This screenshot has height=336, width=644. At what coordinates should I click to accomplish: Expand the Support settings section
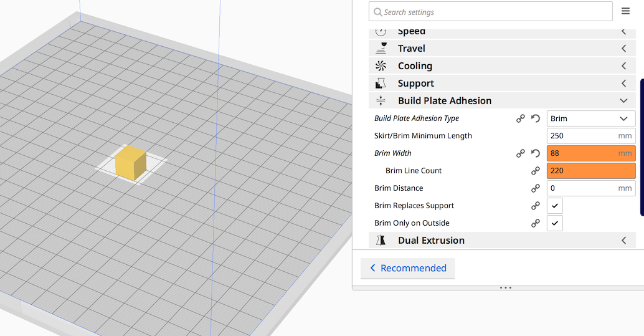coord(502,83)
